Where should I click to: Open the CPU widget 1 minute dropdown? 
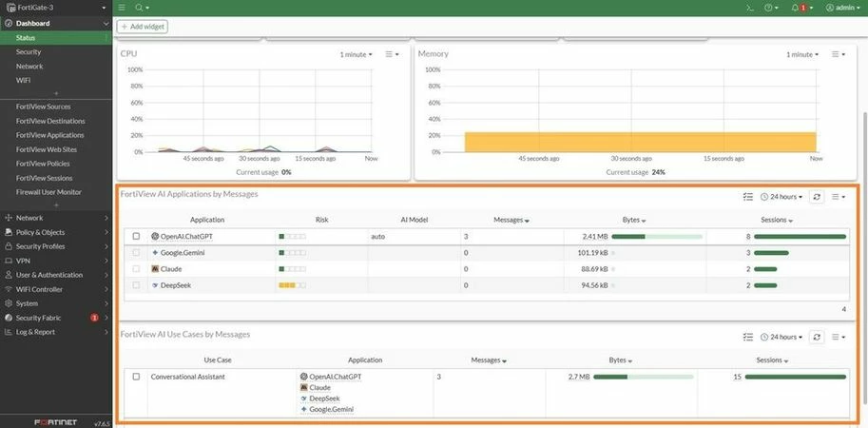(356, 54)
